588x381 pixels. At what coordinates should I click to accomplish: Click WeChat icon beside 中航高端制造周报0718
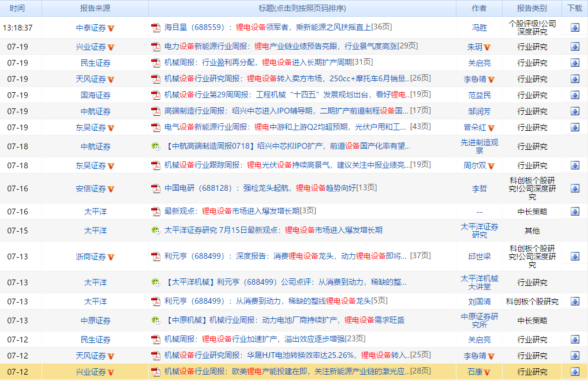point(156,146)
